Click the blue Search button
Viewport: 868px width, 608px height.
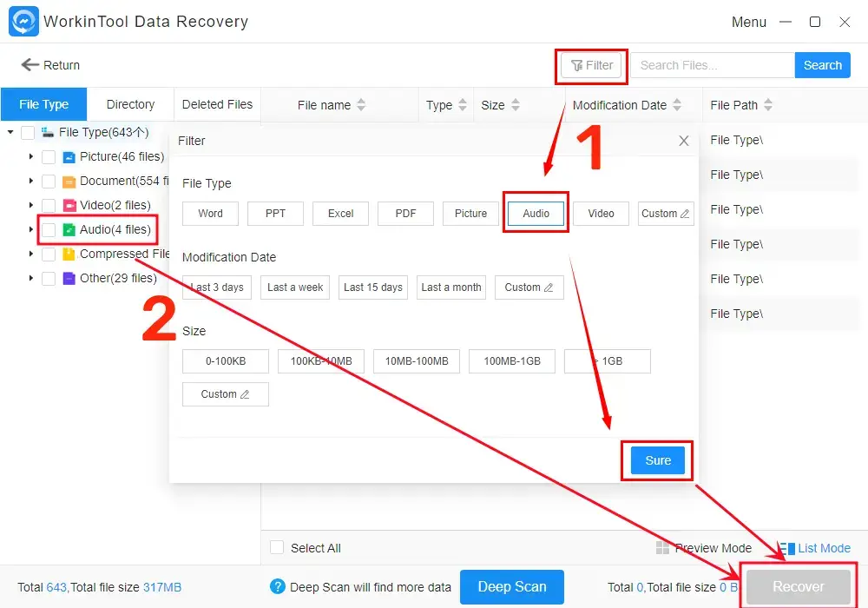[x=823, y=65]
